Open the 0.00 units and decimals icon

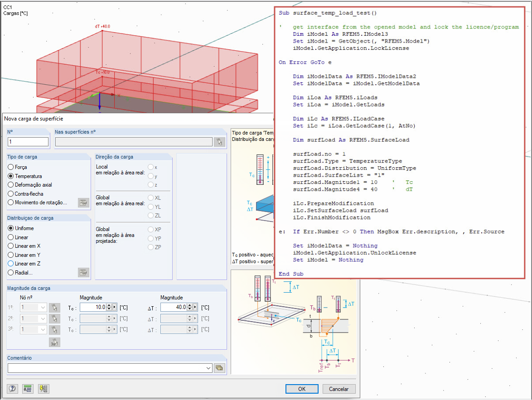point(28,389)
